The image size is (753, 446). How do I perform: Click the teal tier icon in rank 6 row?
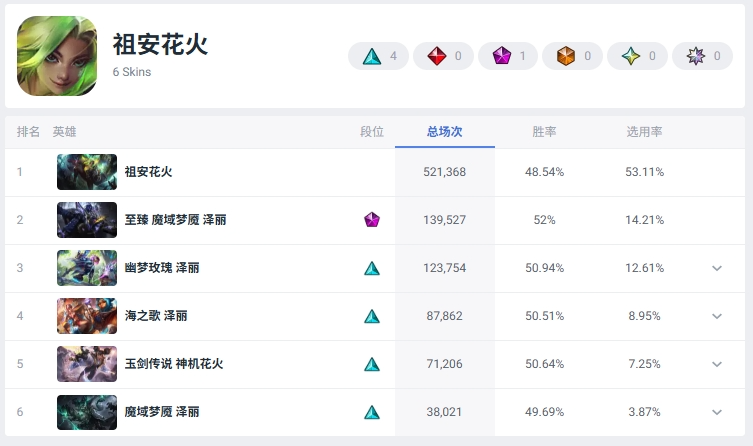pyautogui.click(x=372, y=412)
